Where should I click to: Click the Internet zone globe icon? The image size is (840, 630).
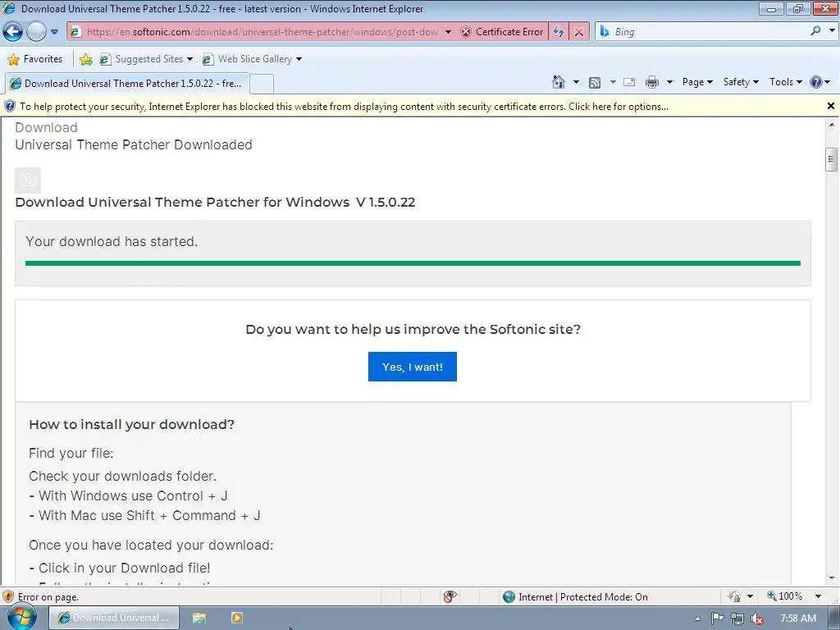tap(509, 596)
